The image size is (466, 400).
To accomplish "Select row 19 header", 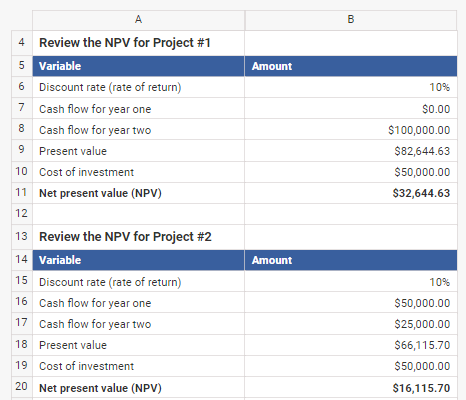I will pos(22,366).
